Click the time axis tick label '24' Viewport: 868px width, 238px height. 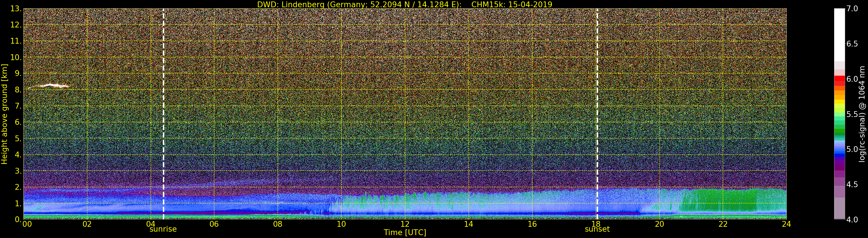point(786,224)
